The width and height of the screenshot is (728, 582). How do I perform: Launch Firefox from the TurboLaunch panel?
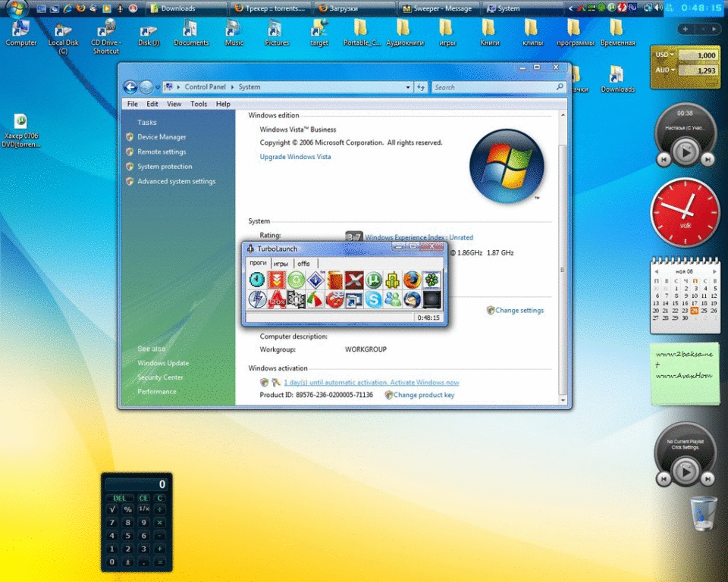click(x=412, y=280)
